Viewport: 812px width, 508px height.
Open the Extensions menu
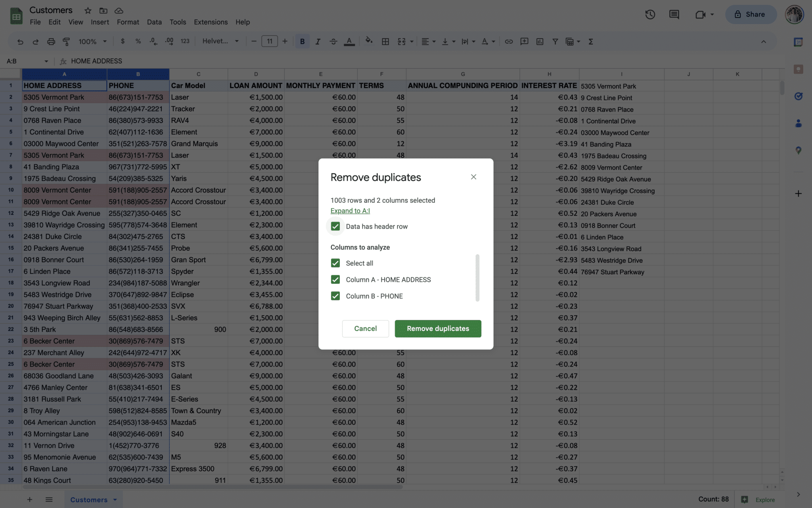(211, 22)
